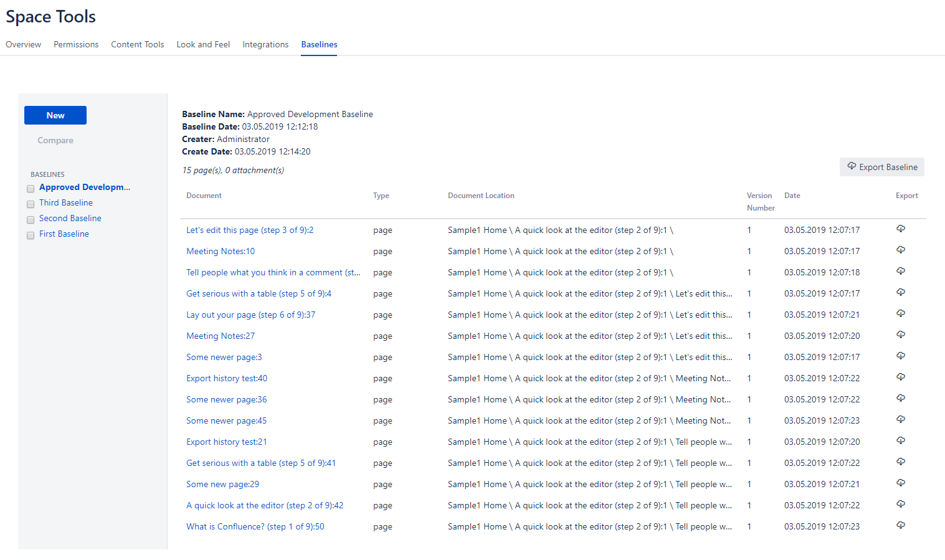The width and height of the screenshot is (945, 560).
Task: Click export icon for Some new page:29
Action: point(900,483)
